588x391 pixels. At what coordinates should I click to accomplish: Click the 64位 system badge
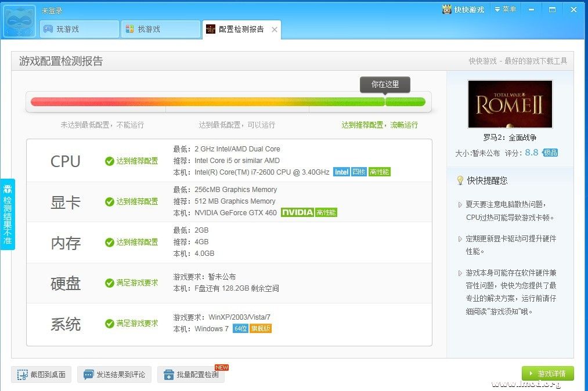click(x=240, y=328)
